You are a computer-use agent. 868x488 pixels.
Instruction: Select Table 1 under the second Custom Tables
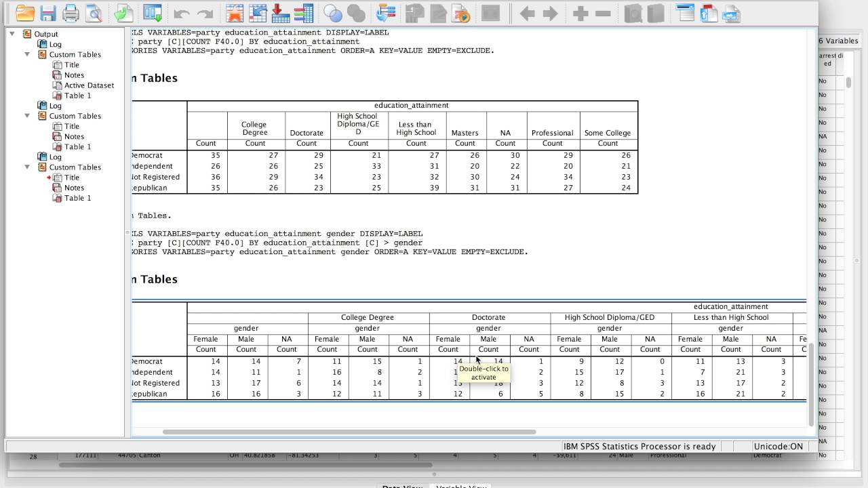click(77, 146)
